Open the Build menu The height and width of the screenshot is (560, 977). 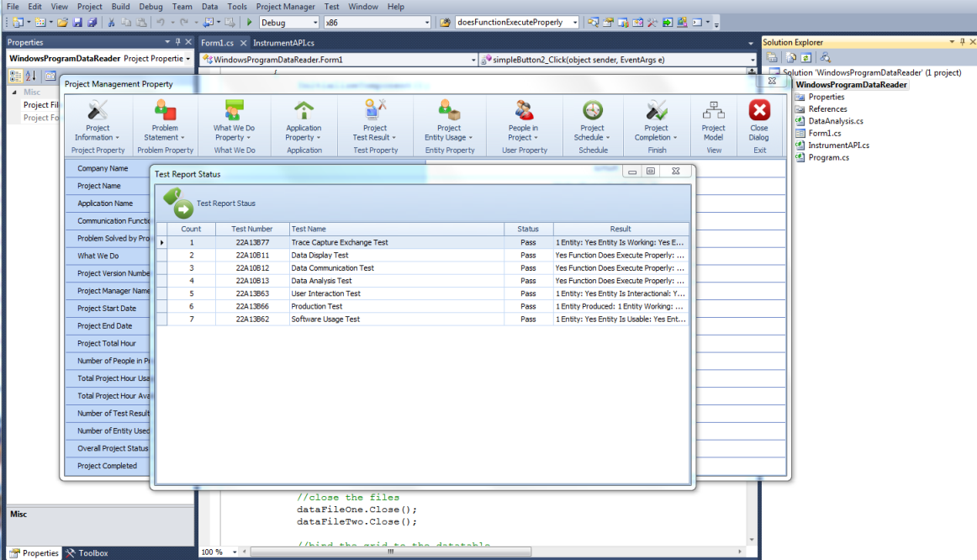(120, 6)
